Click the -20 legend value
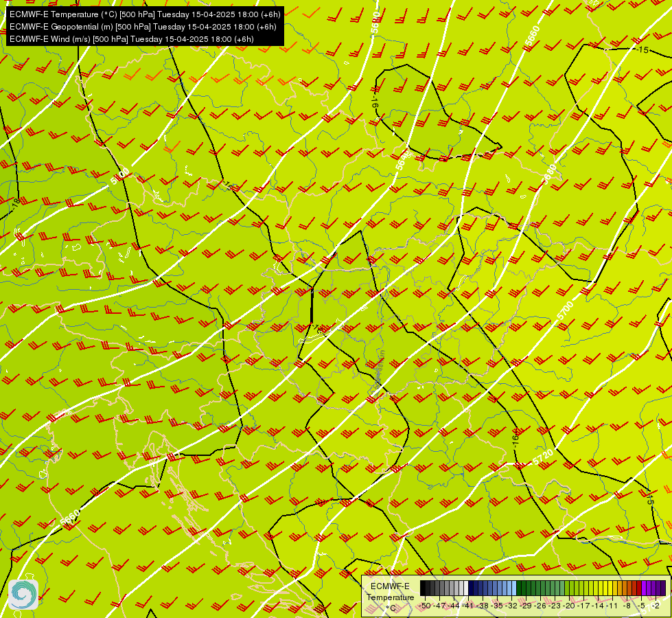The width and height of the screenshot is (672, 618). tap(569, 606)
